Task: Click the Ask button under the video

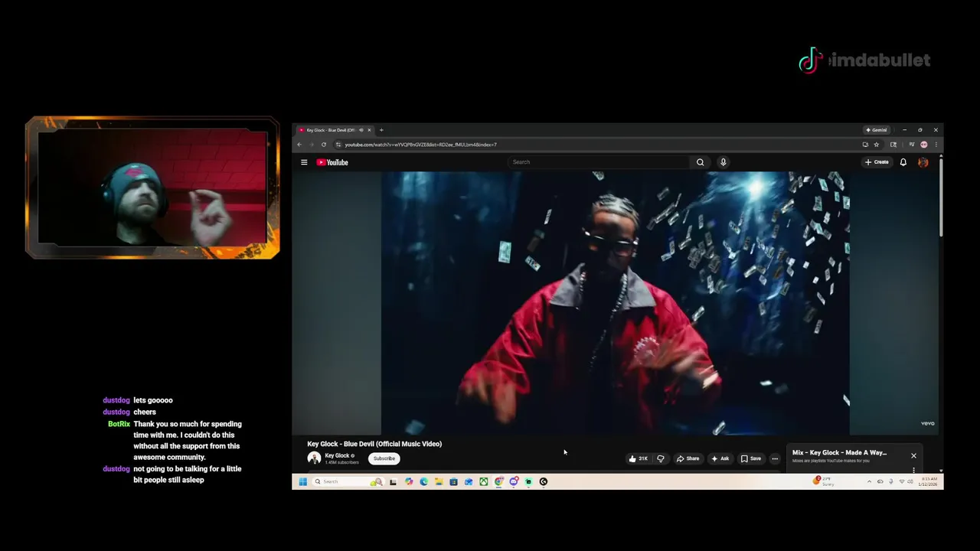Action: (720, 458)
